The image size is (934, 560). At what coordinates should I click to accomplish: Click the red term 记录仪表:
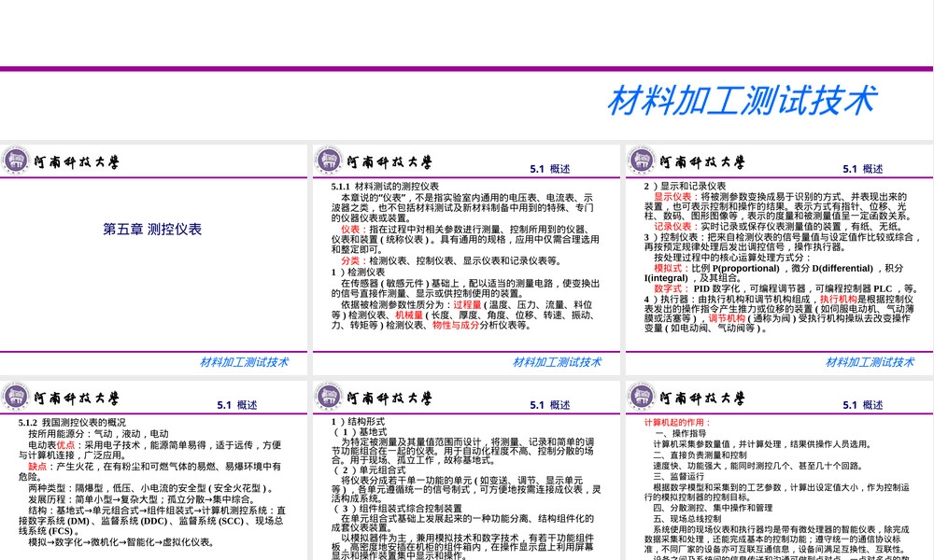(677, 226)
